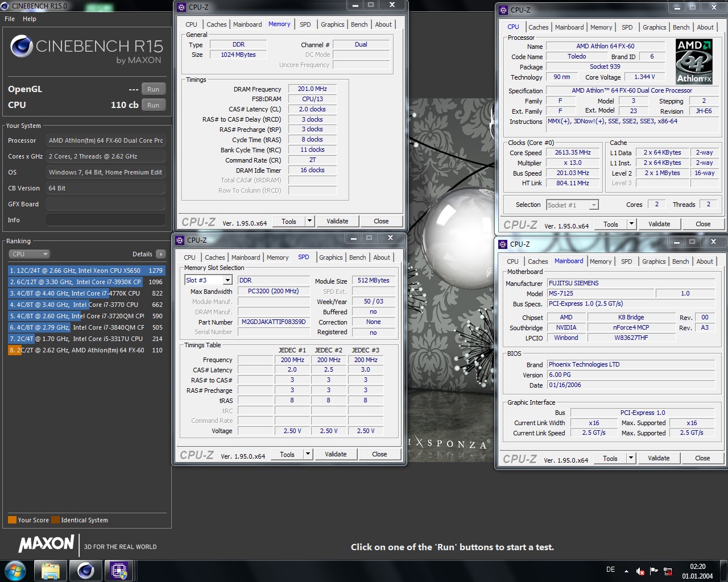
Task: Open Windows Explorer from the taskbar
Action: tap(51, 571)
